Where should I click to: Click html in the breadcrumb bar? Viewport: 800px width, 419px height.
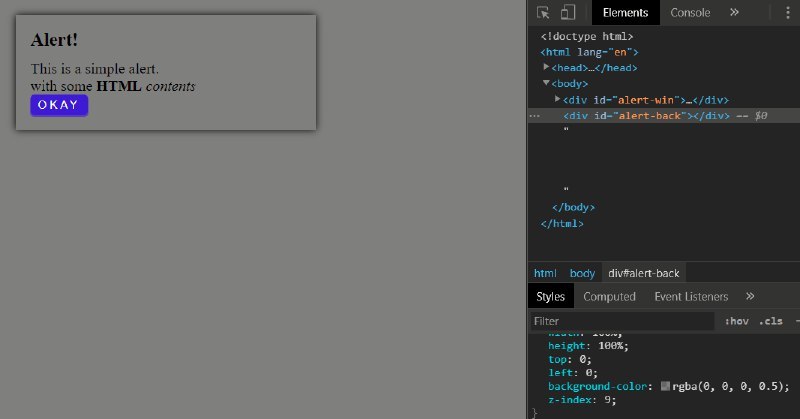[545, 273]
